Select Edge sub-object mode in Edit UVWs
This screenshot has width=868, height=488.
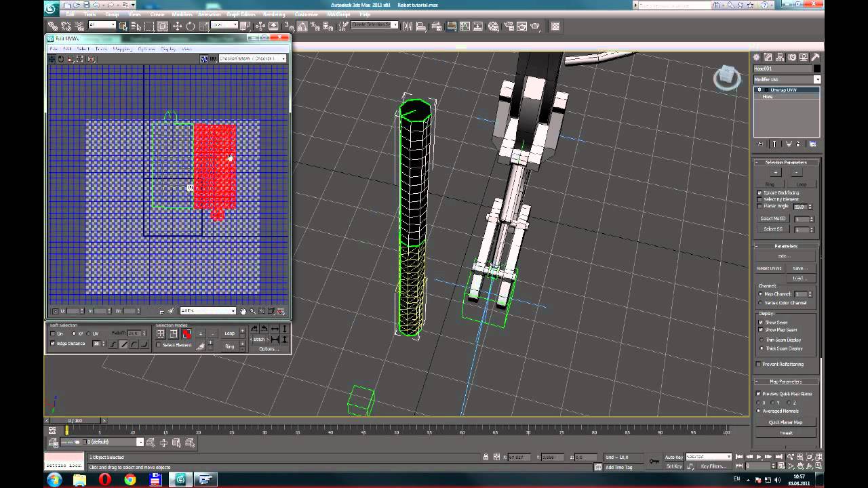(x=174, y=333)
